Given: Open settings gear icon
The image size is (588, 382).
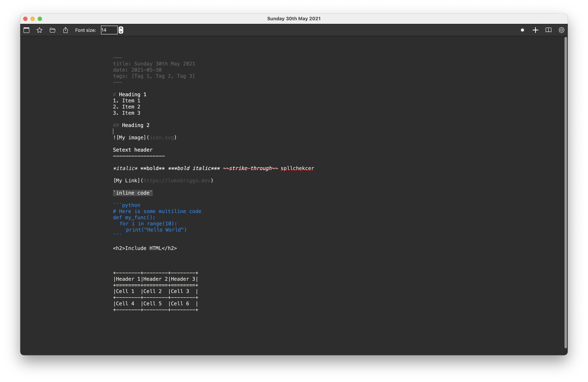Looking at the screenshot, I should [561, 30].
